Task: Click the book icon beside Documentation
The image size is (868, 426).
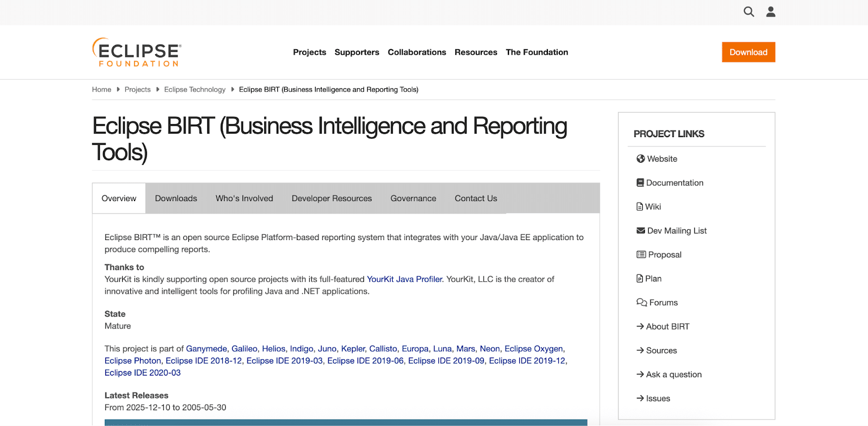Action: (x=640, y=183)
